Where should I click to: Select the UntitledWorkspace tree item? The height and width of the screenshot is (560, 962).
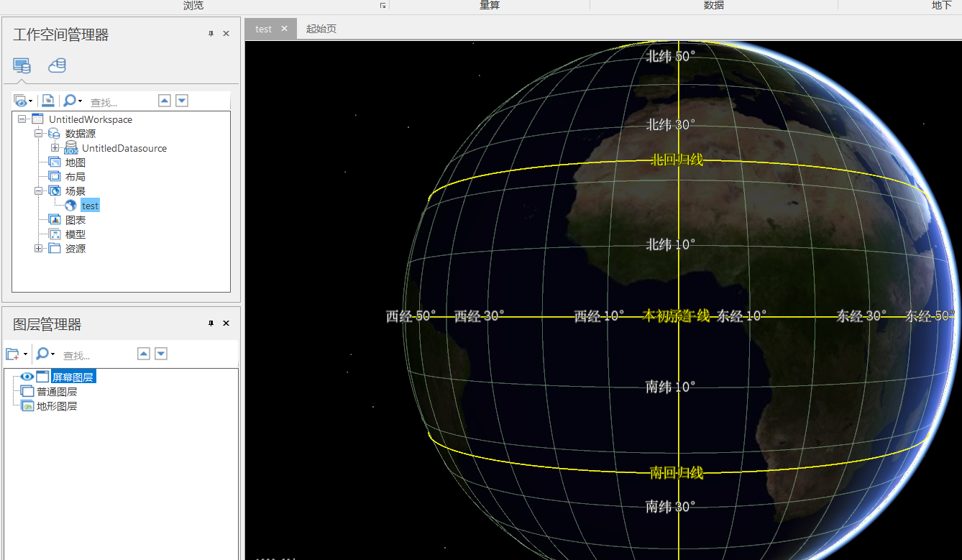tap(91, 119)
